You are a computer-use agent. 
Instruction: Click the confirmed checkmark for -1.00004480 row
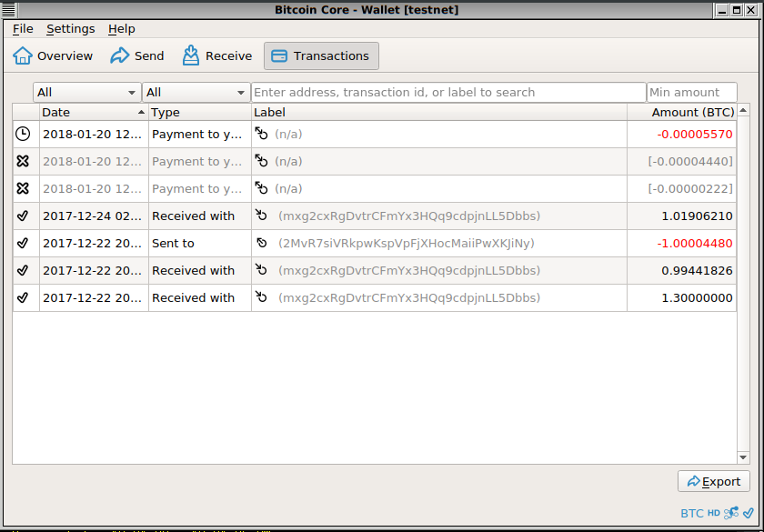click(x=23, y=243)
